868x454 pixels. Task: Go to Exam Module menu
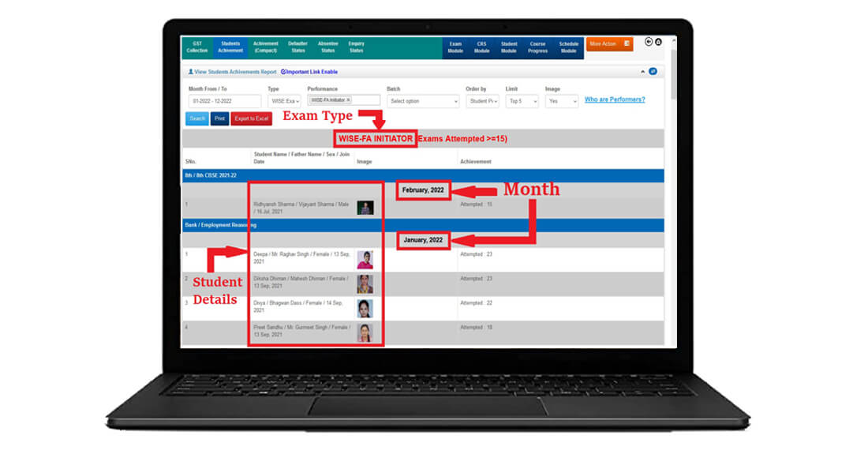pyautogui.click(x=455, y=47)
